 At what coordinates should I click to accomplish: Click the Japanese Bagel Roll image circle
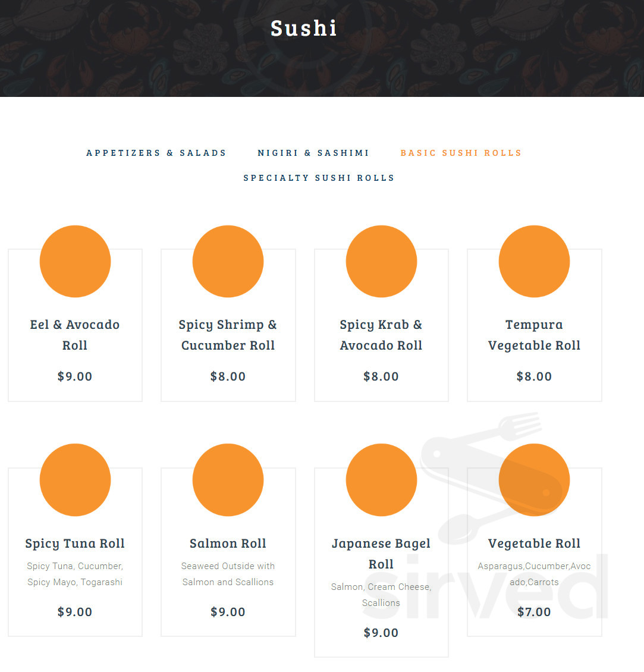coord(381,480)
